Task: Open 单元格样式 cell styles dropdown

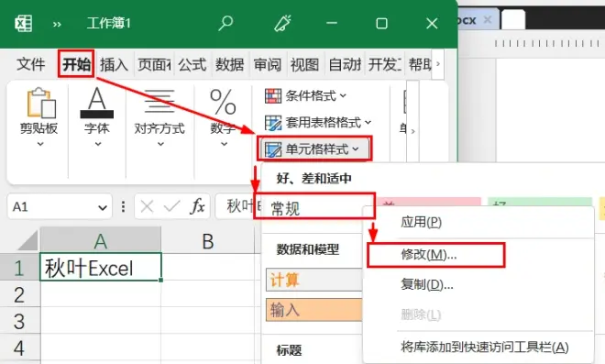Action: click(314, 149)
